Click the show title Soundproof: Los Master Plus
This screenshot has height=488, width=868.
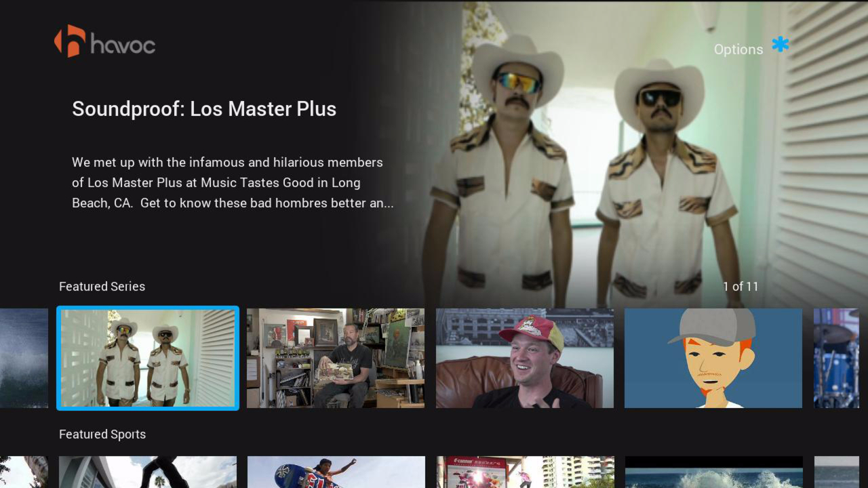click(x=204, y=108)
